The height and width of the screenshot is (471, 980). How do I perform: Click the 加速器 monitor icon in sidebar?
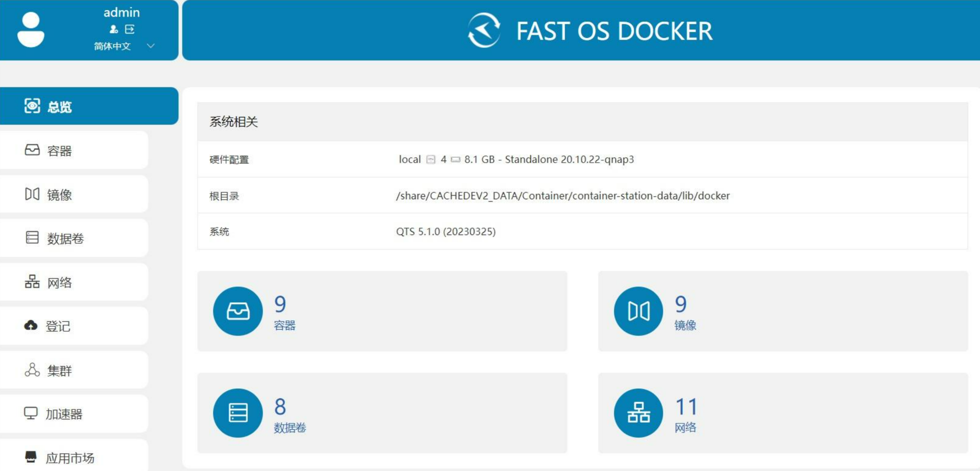coord(31,413)
